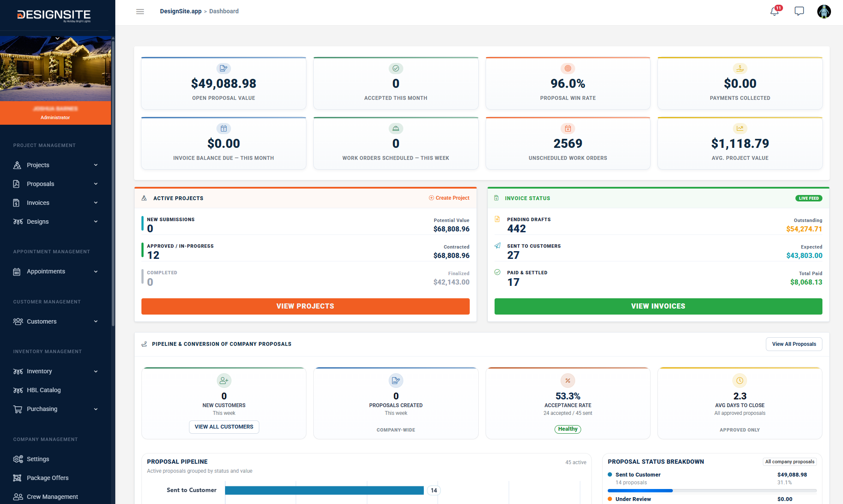Toggle the hamburger sidebar menu
843x504 pixels.
tap(140, 12)
